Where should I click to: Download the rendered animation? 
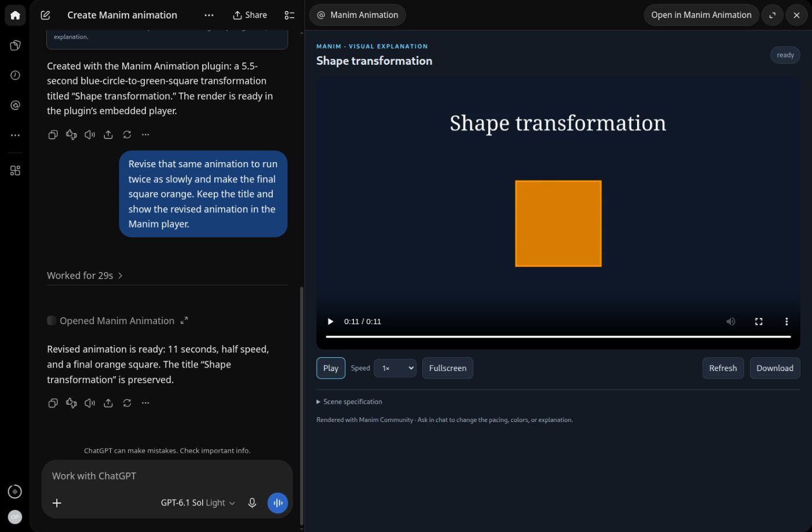coord(775,368)
